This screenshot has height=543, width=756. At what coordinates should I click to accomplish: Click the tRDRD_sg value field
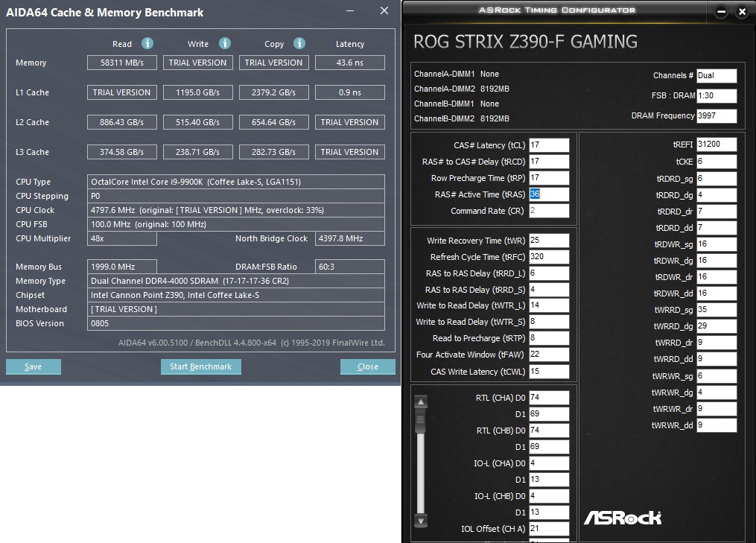tap(717, 179)
